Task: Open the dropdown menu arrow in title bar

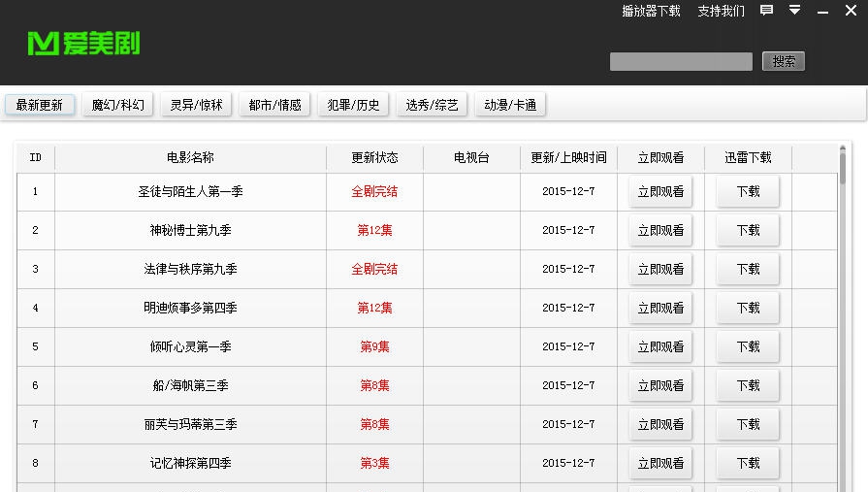Action: point(794,10)
